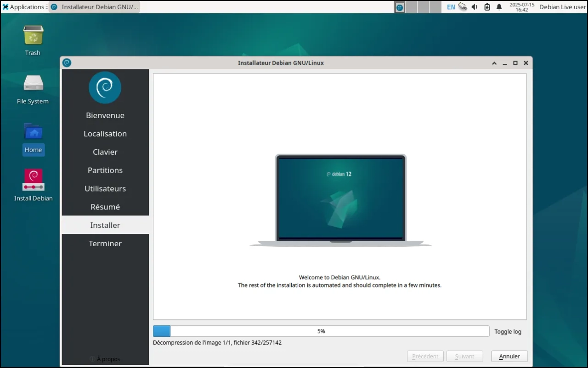This screenshot has height=368, width=588.
Task: Click the À propos link
Action: click(108, 359)
